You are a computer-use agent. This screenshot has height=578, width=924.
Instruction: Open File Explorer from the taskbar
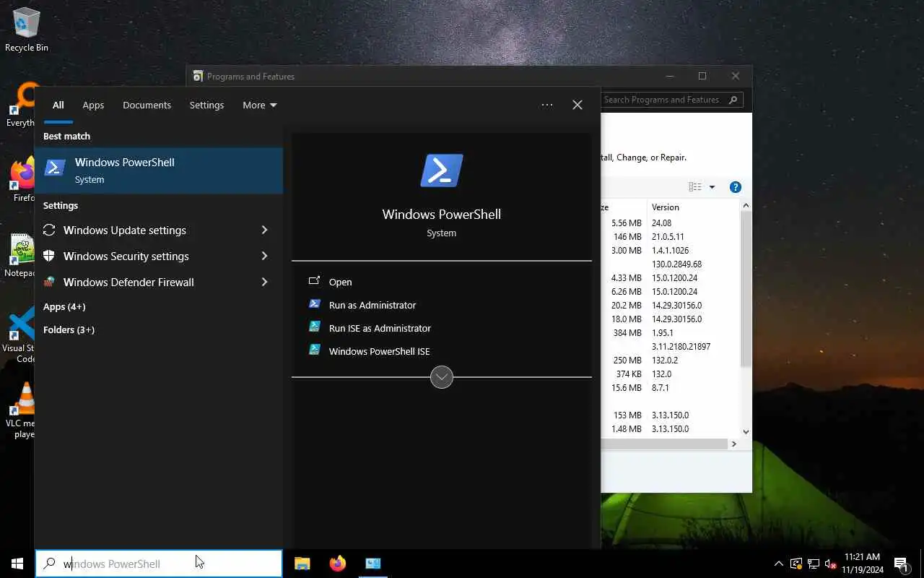pos(302,564)
